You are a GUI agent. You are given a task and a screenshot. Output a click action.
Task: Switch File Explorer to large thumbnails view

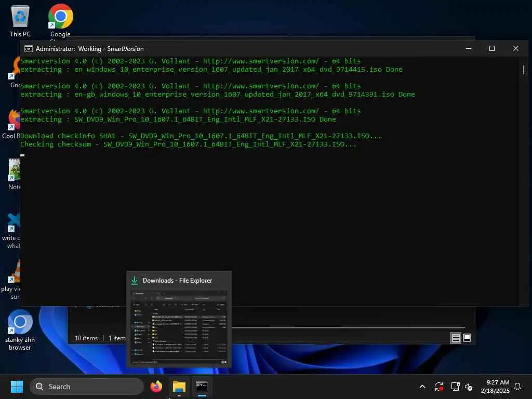pyautogui.click(x=467, y=338)
